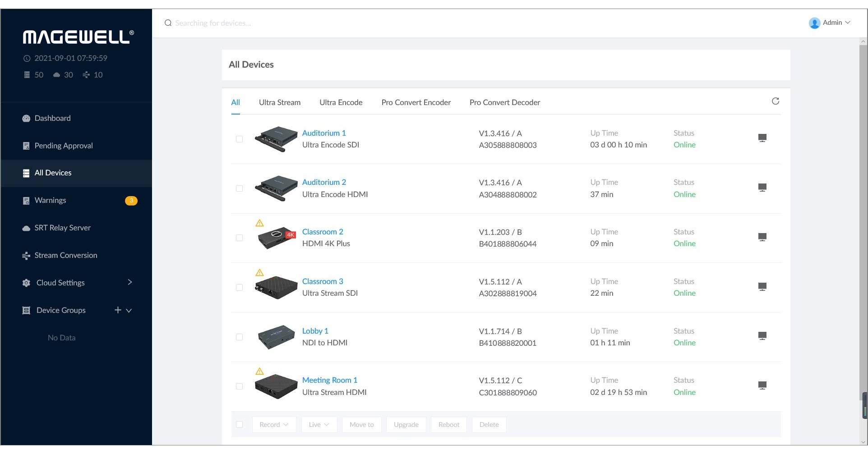Select the Pending Approval sidebar item
The height and width of the screenshot is (454, 868).
tap(64, 146)
